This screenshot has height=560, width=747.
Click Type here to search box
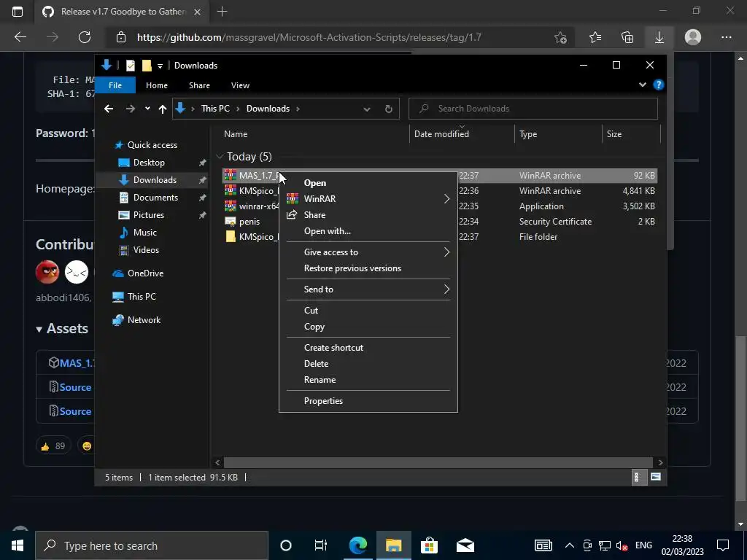[x=152, y=545]
